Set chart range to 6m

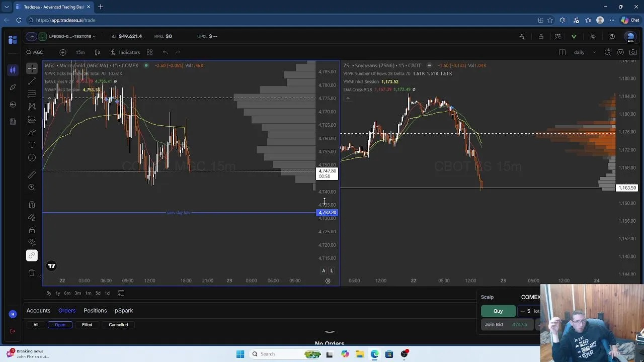click(67, 293)
